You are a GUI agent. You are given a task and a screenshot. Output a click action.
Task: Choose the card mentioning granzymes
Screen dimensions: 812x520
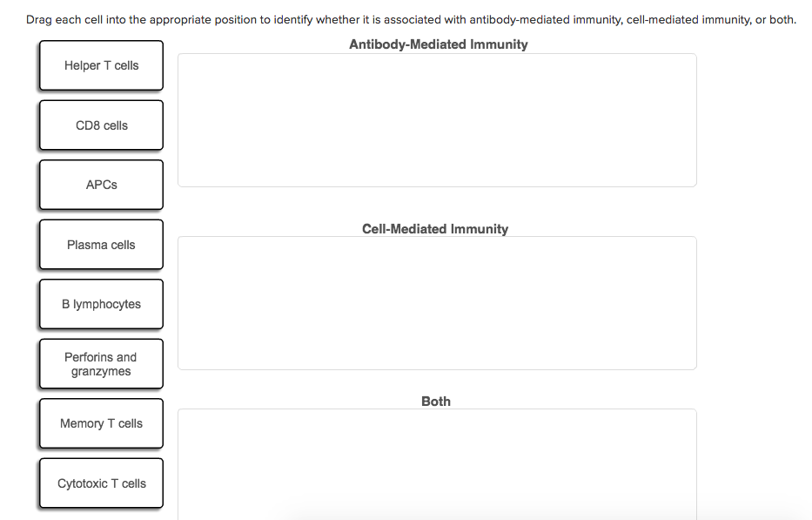(x=101, y=364)
